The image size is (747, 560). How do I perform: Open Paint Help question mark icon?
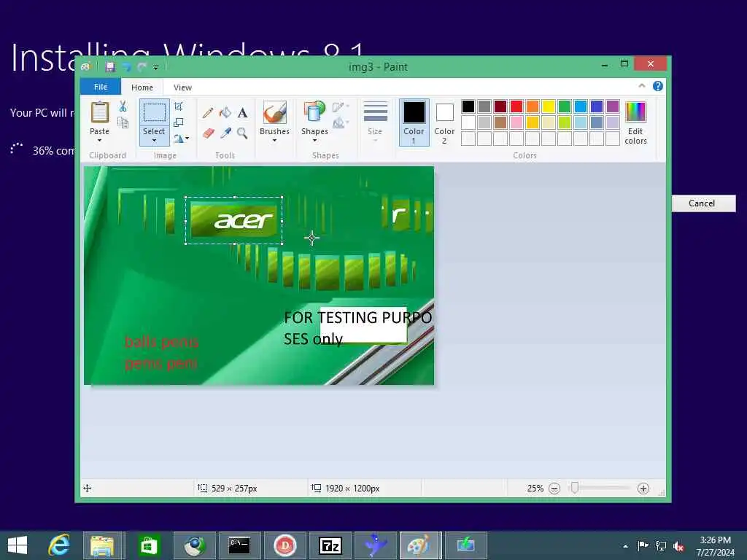658,86
